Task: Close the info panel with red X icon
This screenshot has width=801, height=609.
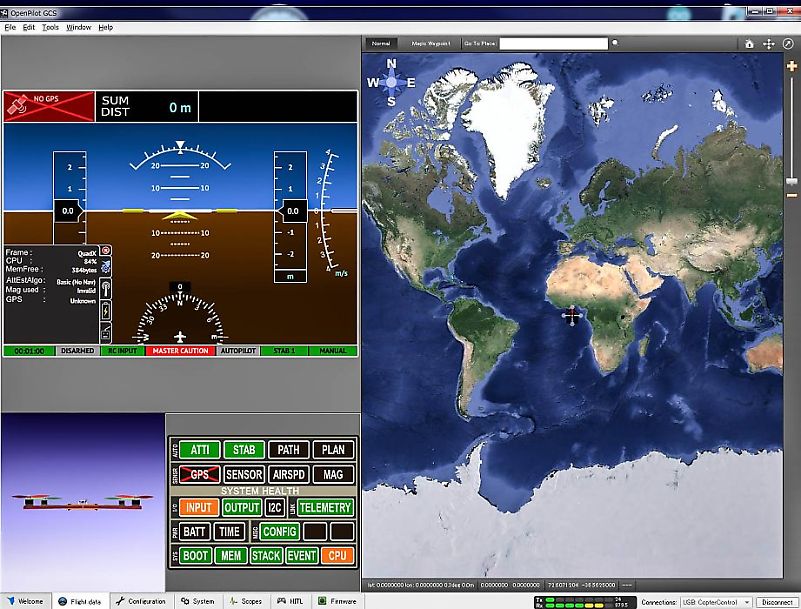Action: (x=106, y=250)
